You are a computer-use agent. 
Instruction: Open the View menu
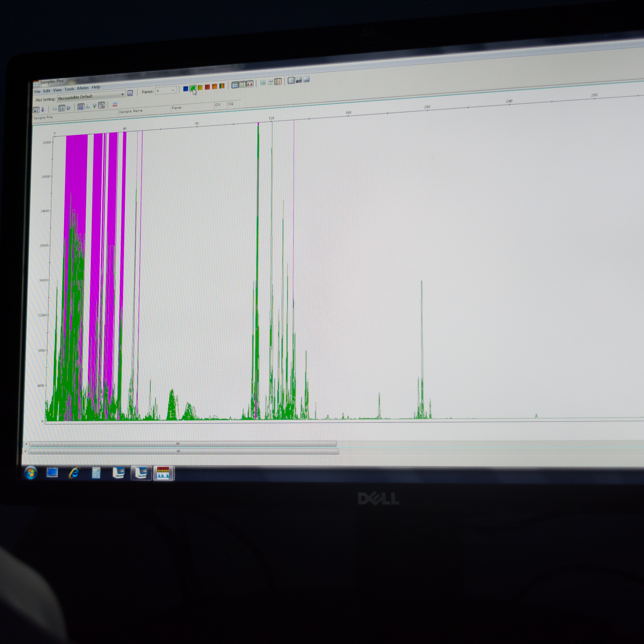click(x=57, y=90)
